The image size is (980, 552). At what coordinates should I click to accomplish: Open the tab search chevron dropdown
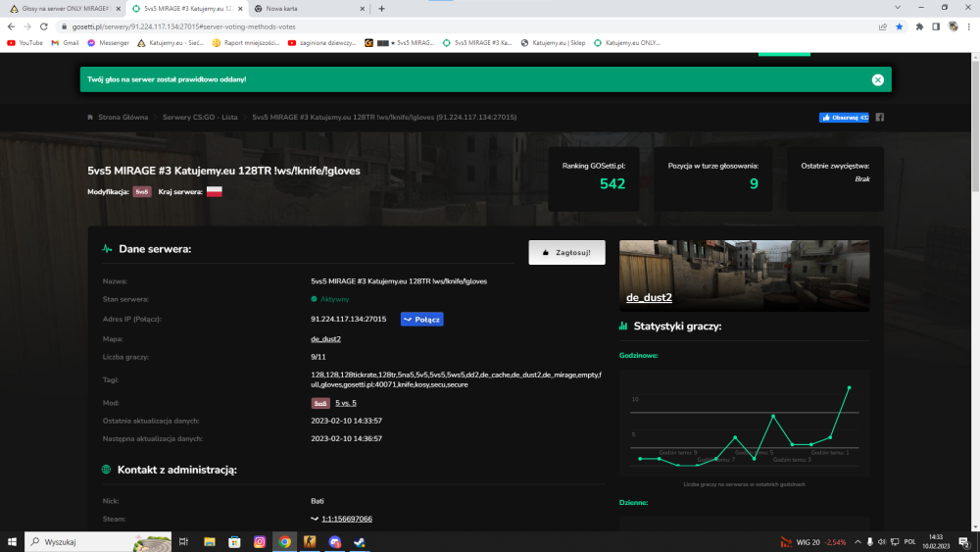coord(898,8)
